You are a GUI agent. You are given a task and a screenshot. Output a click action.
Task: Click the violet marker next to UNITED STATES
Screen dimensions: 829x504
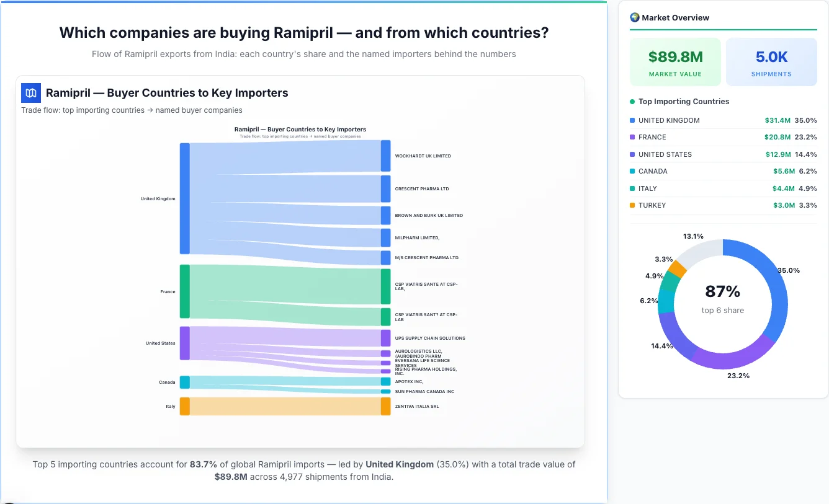click(x=631, y=154)
